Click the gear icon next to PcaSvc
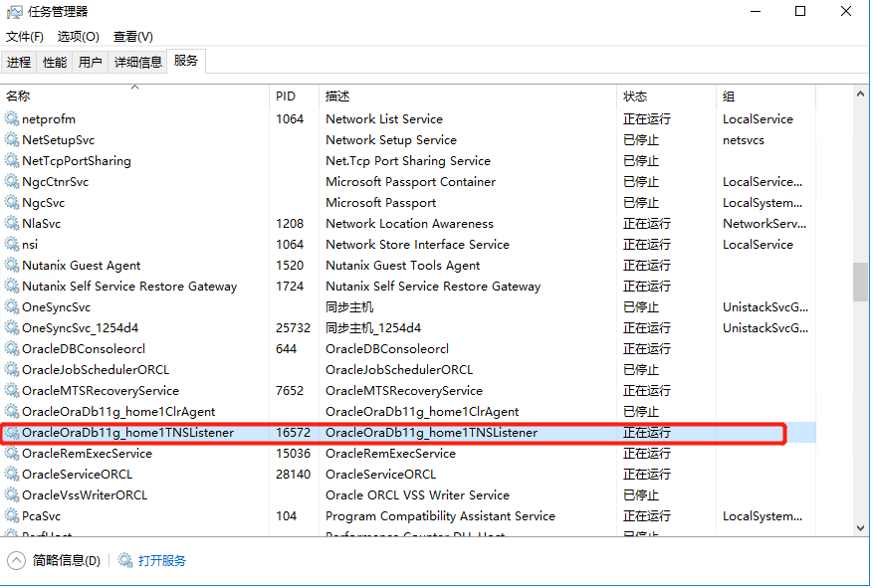The image size is (874, 588). click(x=12, y=515)
